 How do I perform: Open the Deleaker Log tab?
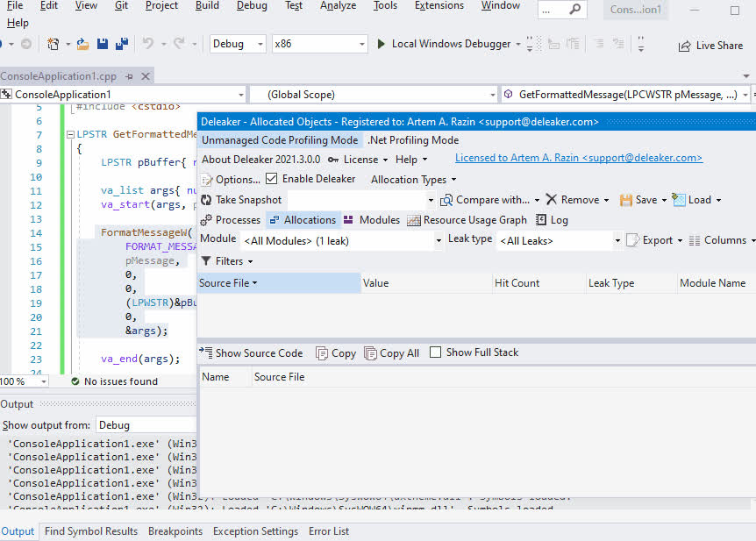pyautogui.click(x=553, y=220)
